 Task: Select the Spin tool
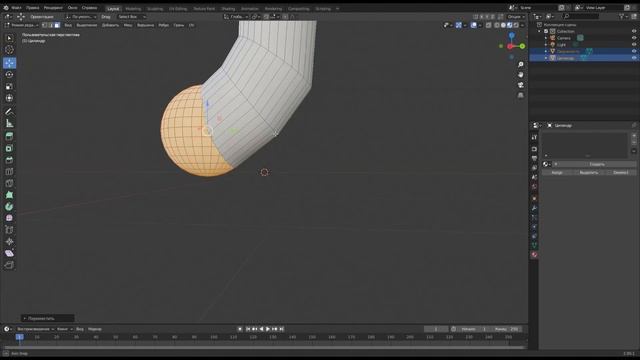[x=9, y=207]
